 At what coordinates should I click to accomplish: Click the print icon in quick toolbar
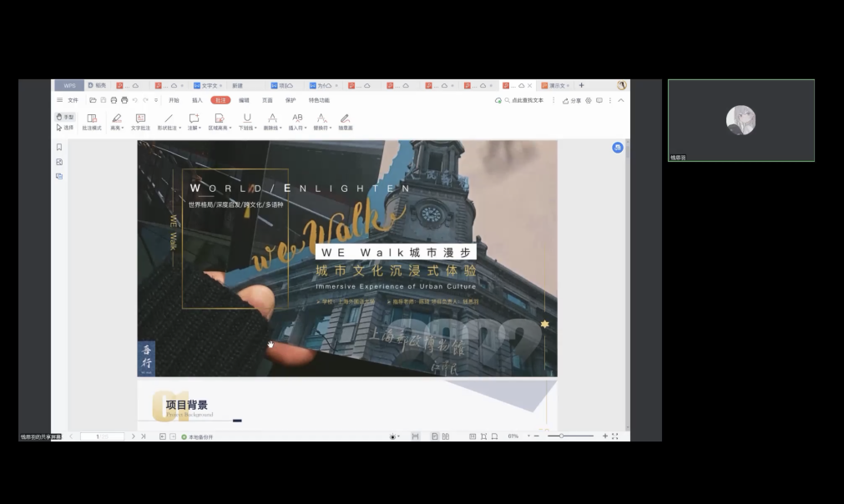pos(124,100)
